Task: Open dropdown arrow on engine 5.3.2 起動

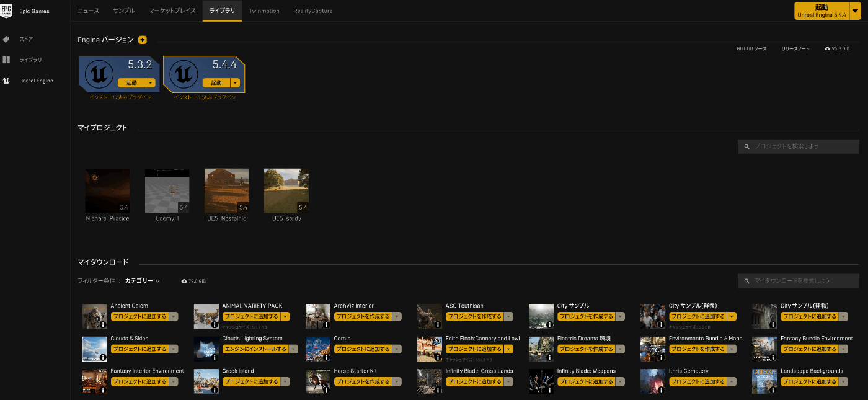Action: tap(151, 83)
